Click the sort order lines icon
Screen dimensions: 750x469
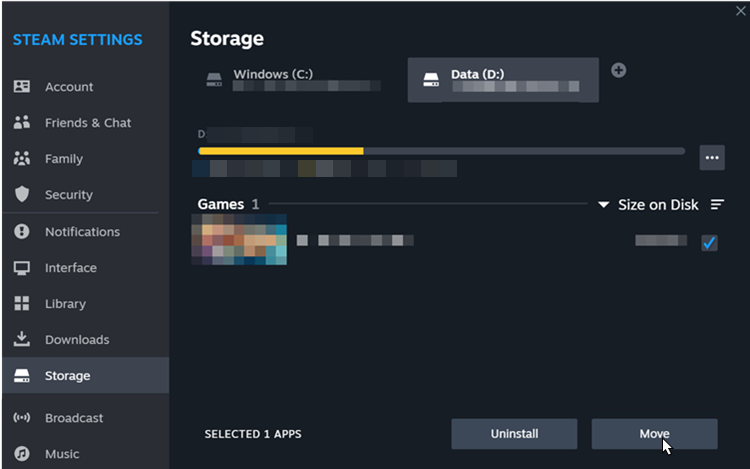(717, 205)
